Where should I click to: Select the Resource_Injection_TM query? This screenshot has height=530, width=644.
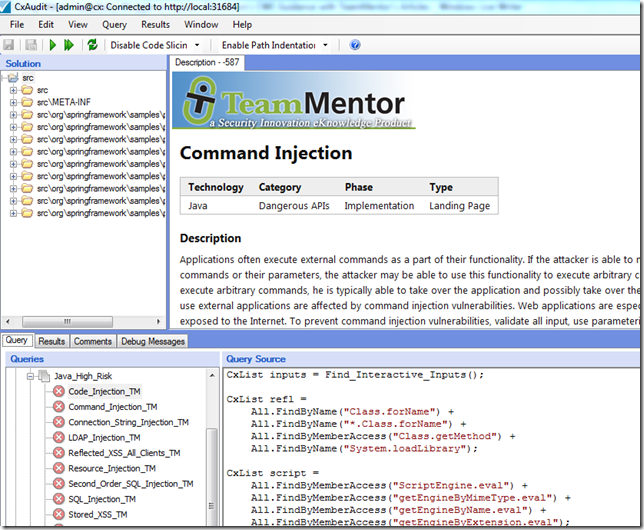[112, 468]
